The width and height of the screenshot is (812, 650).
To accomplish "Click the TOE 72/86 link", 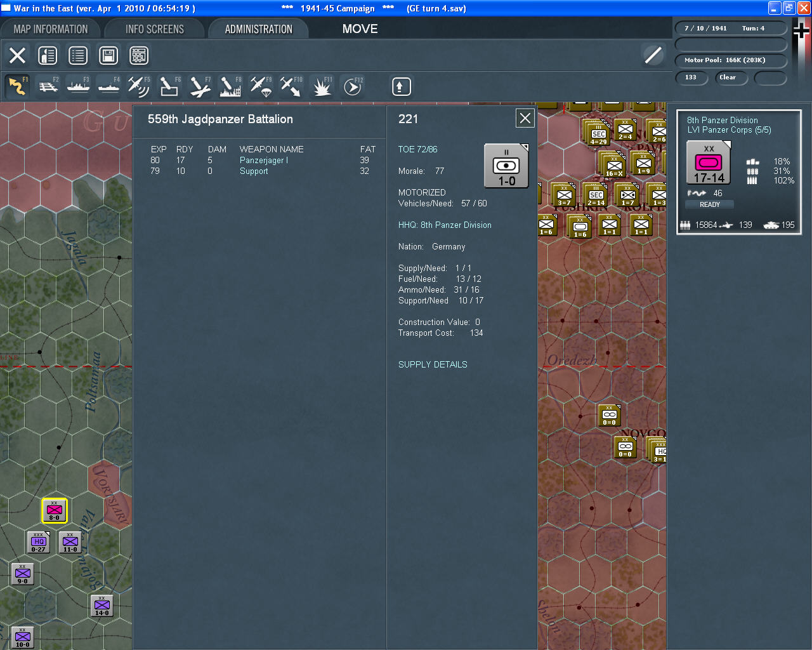I will [418, 149].
